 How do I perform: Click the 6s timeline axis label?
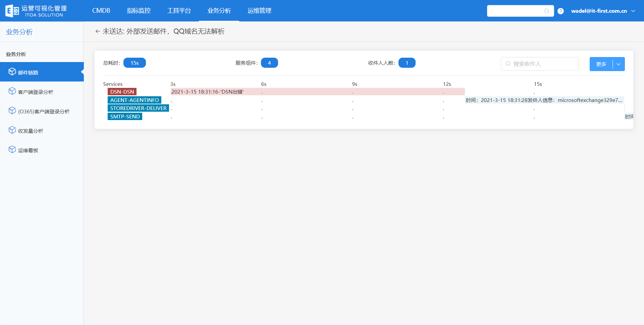point(264,84)
